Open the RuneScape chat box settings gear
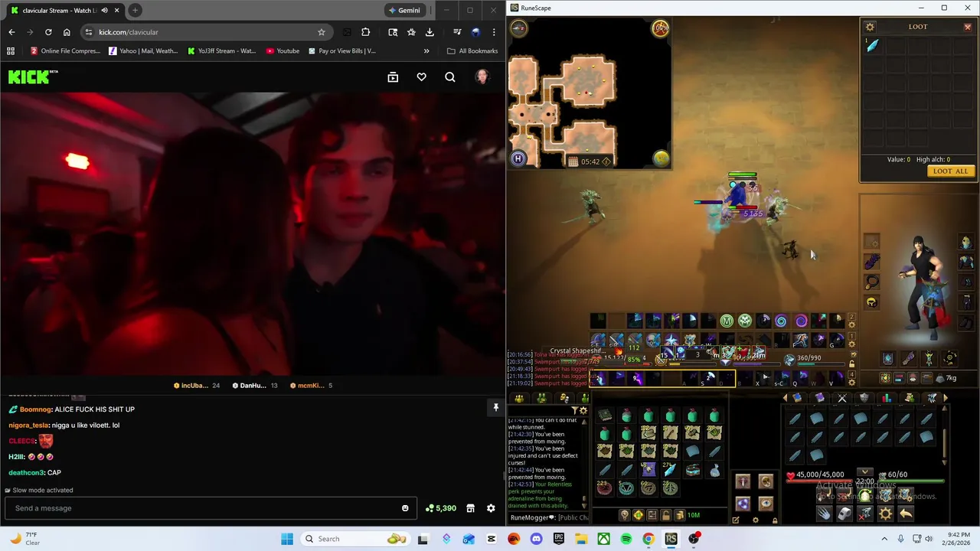 (x=583, y=411)
